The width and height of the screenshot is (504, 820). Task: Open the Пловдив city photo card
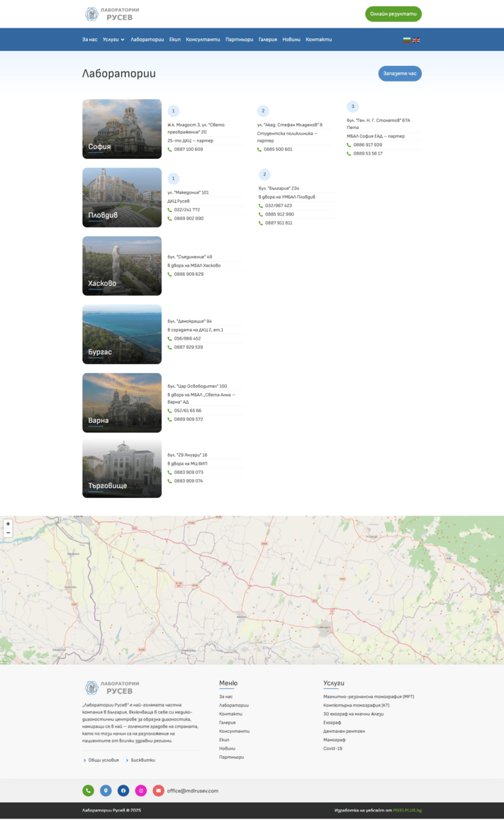coord(122,197)
